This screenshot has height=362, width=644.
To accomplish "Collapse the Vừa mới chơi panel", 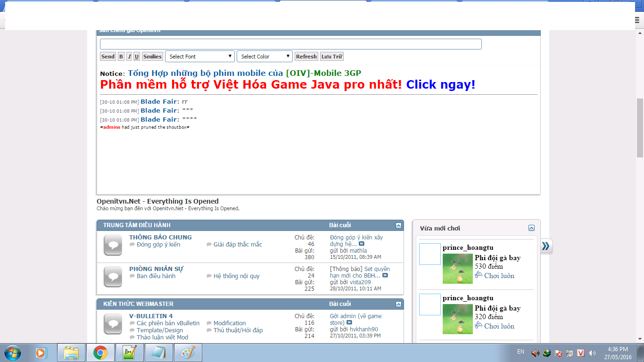I will coord(531,228).
